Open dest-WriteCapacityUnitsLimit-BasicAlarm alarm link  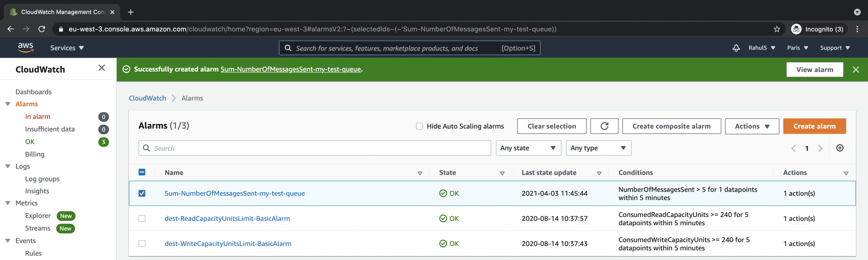(228, 243)
